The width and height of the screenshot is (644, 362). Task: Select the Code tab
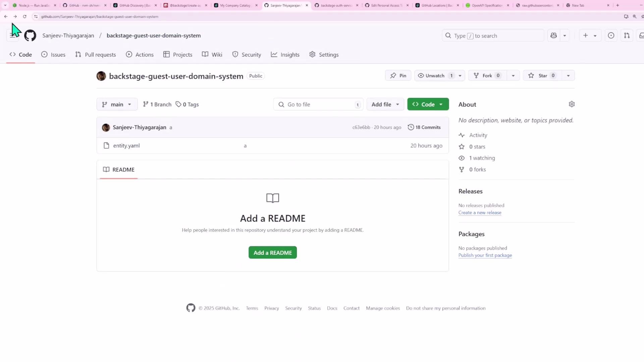point(21,55)
